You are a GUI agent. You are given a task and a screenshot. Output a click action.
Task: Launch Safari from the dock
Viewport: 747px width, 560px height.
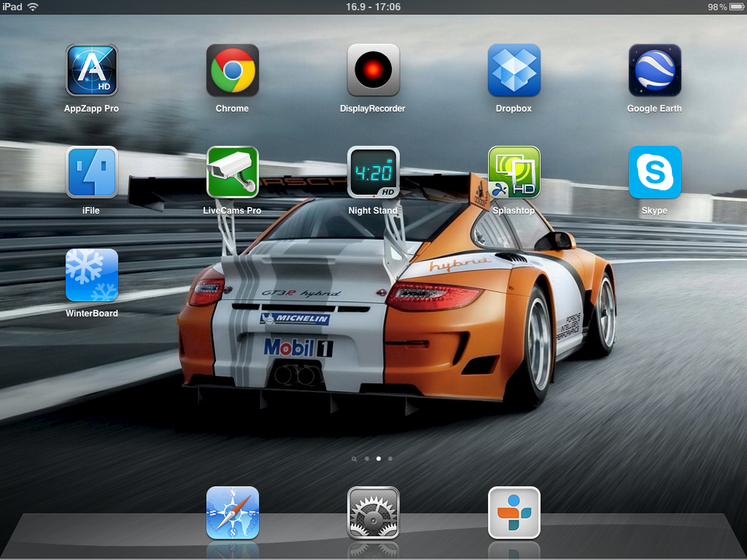pyautogui.click(x=233, y=513)
